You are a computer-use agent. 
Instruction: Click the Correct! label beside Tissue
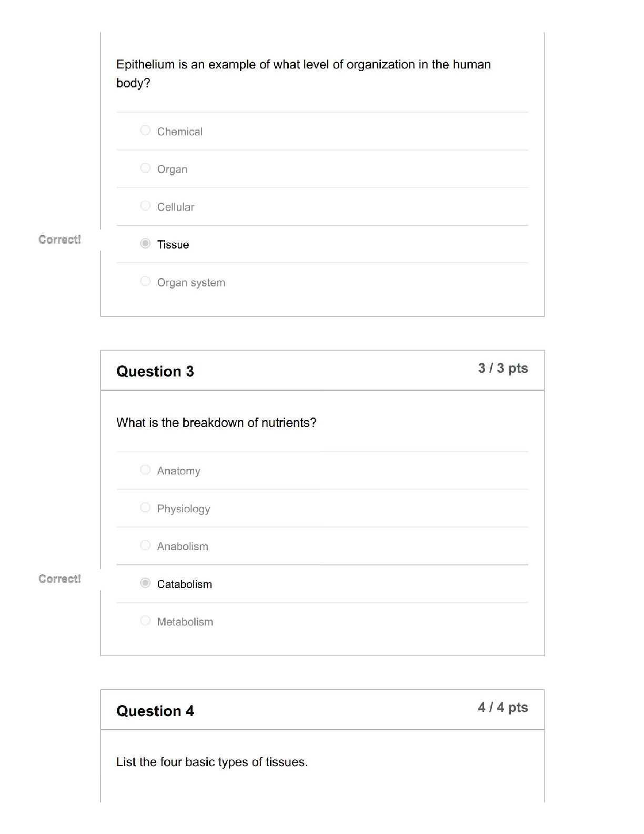pyautogui.click(x=59, y=240)
